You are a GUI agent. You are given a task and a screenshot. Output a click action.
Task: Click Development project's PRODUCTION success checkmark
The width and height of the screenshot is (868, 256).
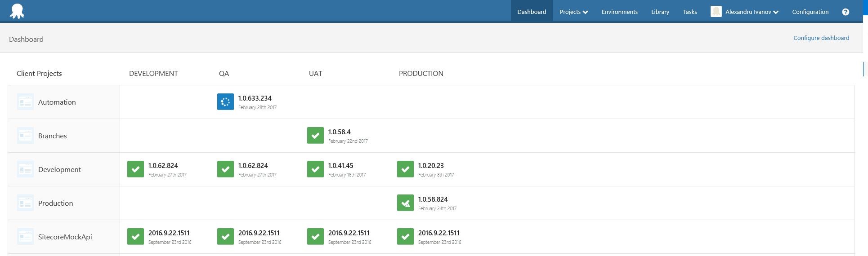(x=405, y=169)
